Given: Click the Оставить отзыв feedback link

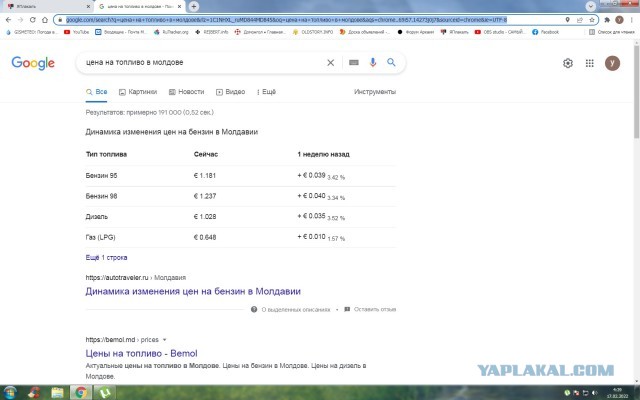Looking at the screenshot, I should [x=370, y=309].
